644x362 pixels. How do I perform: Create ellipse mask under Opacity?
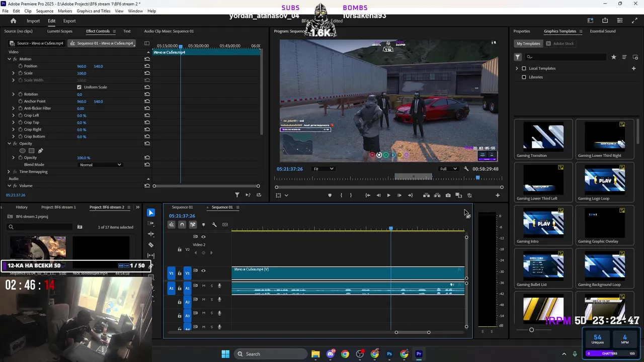[x=22, y=150]
